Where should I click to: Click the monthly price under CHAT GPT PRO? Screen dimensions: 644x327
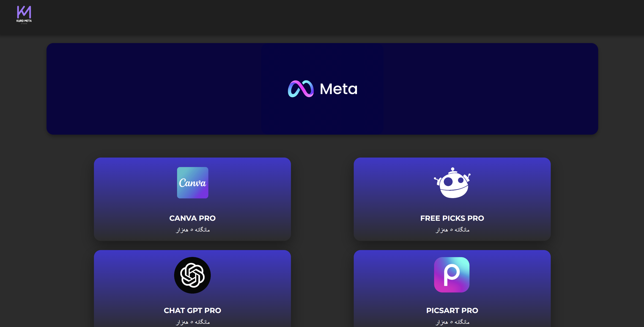tap(192, 322)
